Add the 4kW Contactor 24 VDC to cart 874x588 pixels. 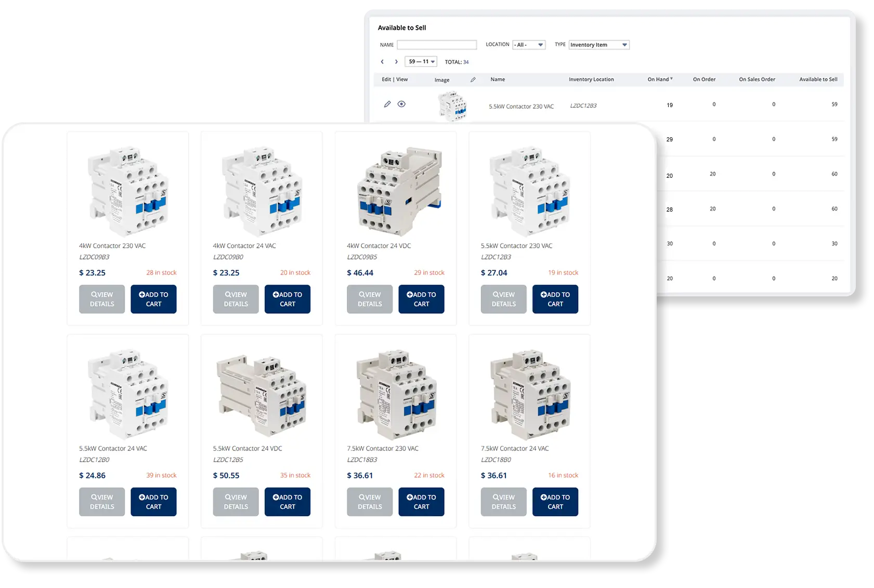click(x=421, y=299)
